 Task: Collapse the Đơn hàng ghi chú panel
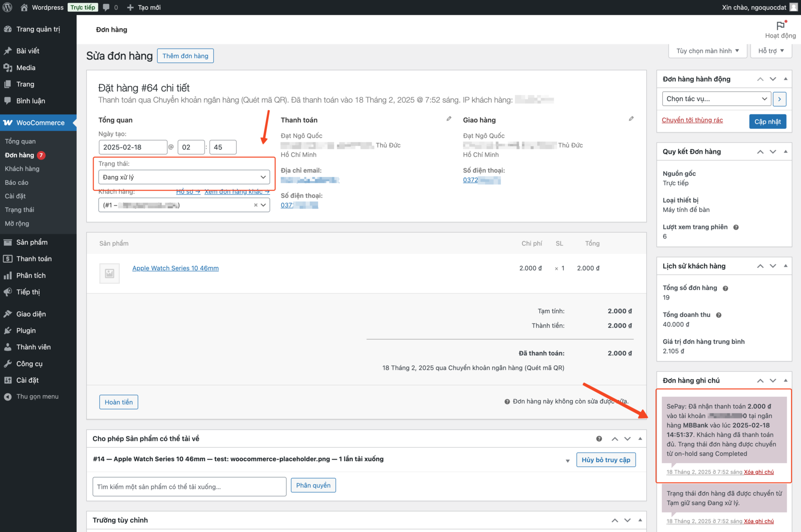[785, 380]
